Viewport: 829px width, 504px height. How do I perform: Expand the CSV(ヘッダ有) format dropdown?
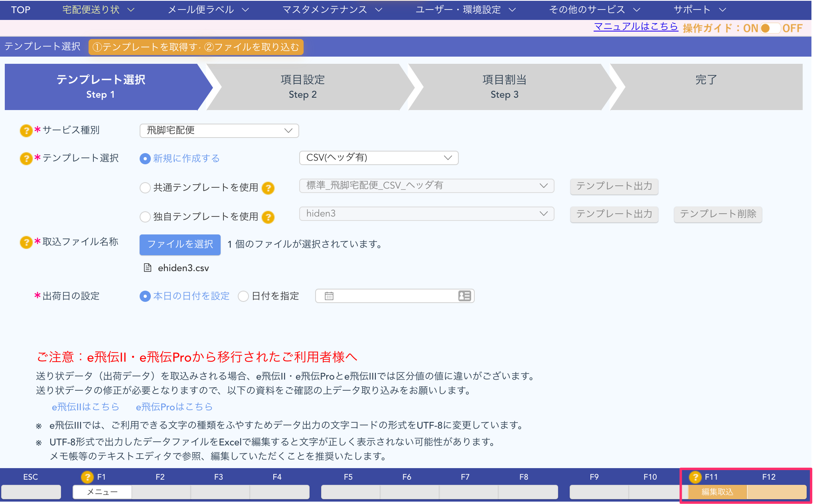(379, 158)
